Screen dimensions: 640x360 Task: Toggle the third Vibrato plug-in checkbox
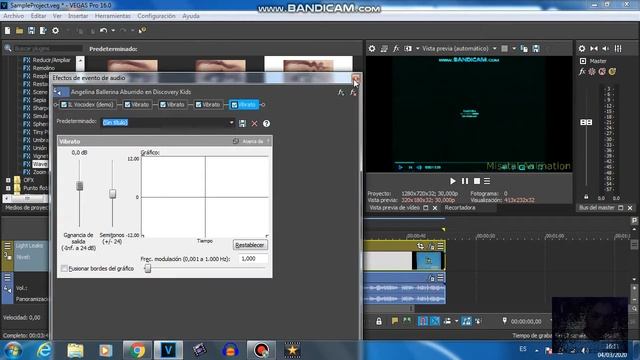pos(198,105)
